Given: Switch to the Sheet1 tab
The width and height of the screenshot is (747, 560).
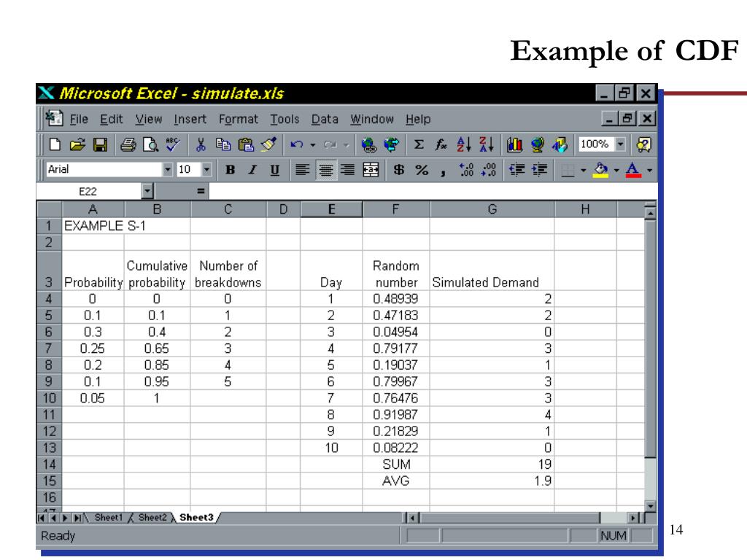Looking at the screenshot, I should point(109,517).
